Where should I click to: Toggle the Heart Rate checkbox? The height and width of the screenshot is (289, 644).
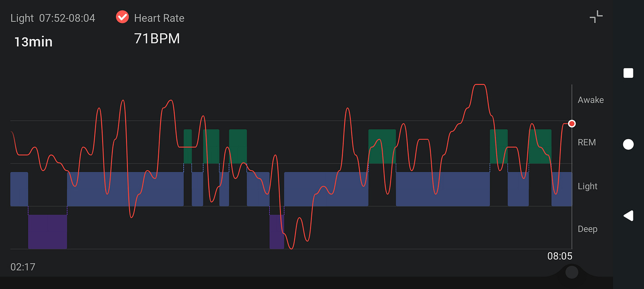tap(122, 18)
